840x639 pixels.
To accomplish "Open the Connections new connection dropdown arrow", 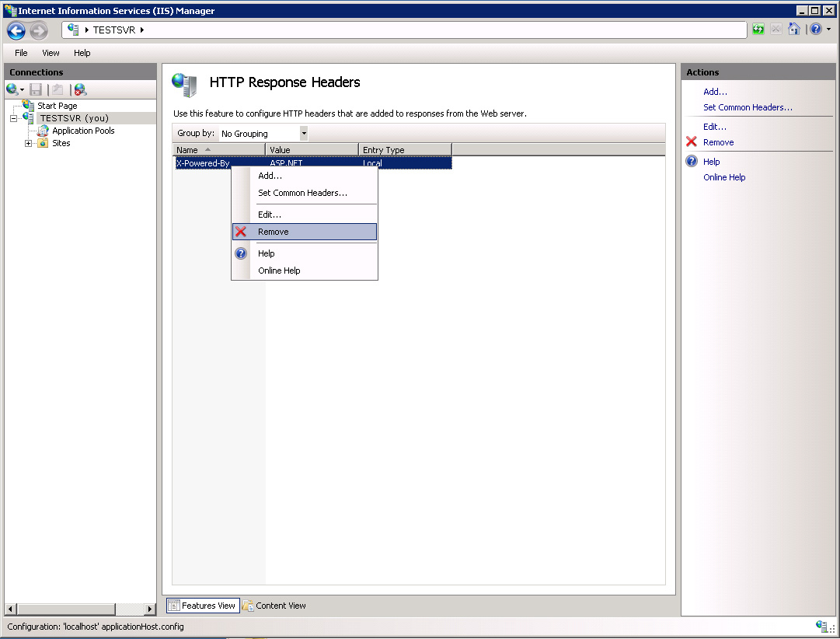I will (22, 90).
